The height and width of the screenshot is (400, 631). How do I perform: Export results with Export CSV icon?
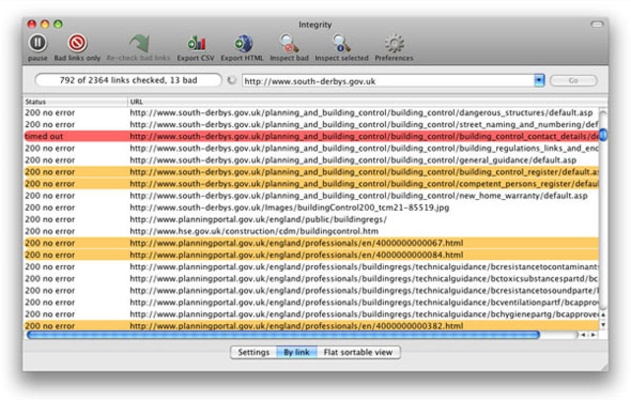pyautogui.click(x=196, y=43)
